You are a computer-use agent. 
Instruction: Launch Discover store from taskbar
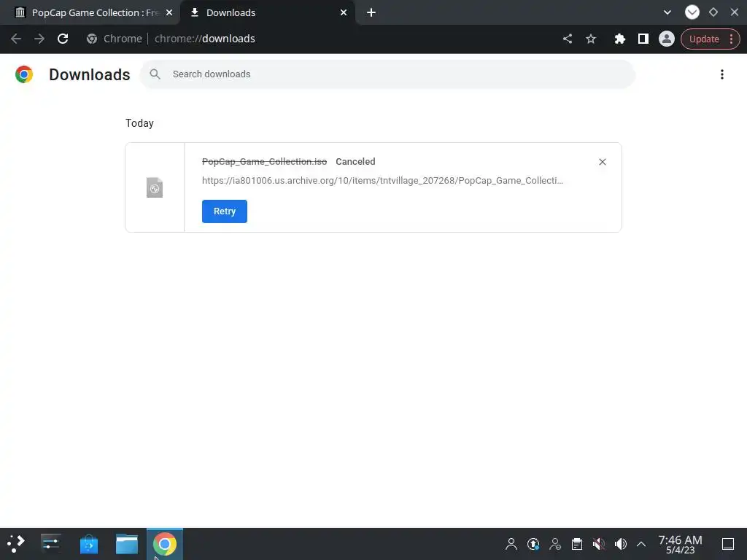pos(88,544)
